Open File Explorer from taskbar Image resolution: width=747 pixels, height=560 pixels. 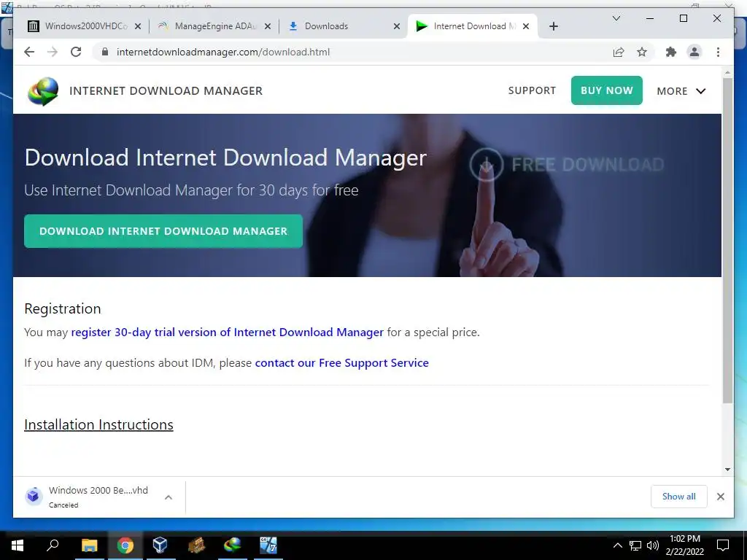pyautogui.click(x=89, y=545)
